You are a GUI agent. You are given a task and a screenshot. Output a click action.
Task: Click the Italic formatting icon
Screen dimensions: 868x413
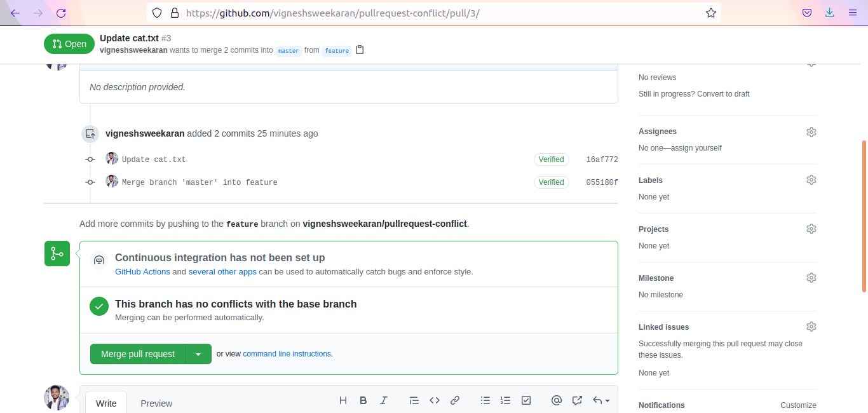click(x=384, y=400)
